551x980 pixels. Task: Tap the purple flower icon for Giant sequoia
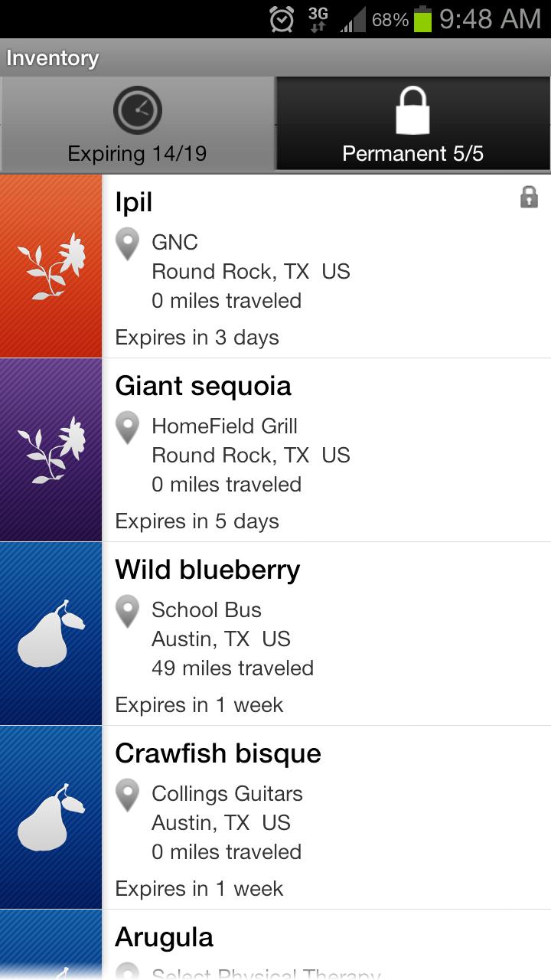point(51,450)
